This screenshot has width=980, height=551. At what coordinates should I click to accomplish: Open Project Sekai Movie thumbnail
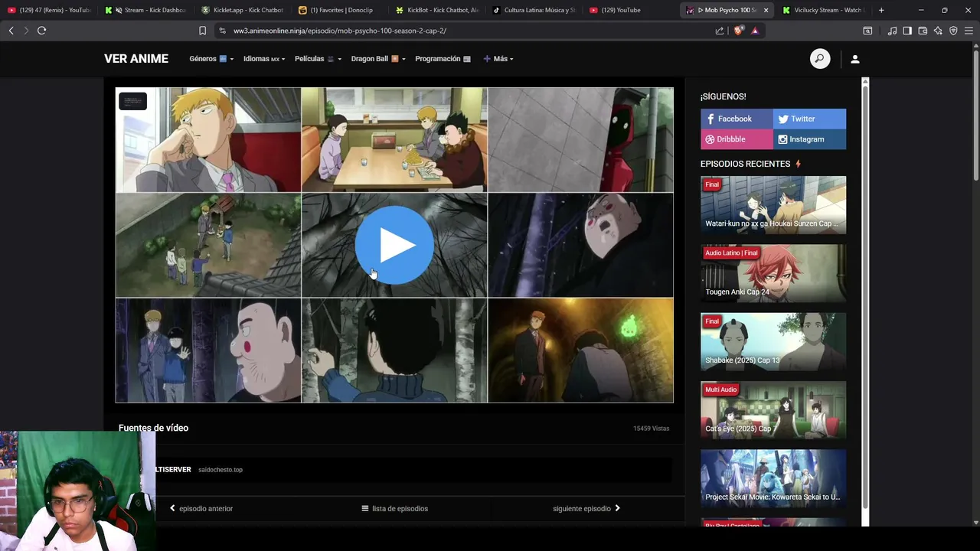point(773,478)
